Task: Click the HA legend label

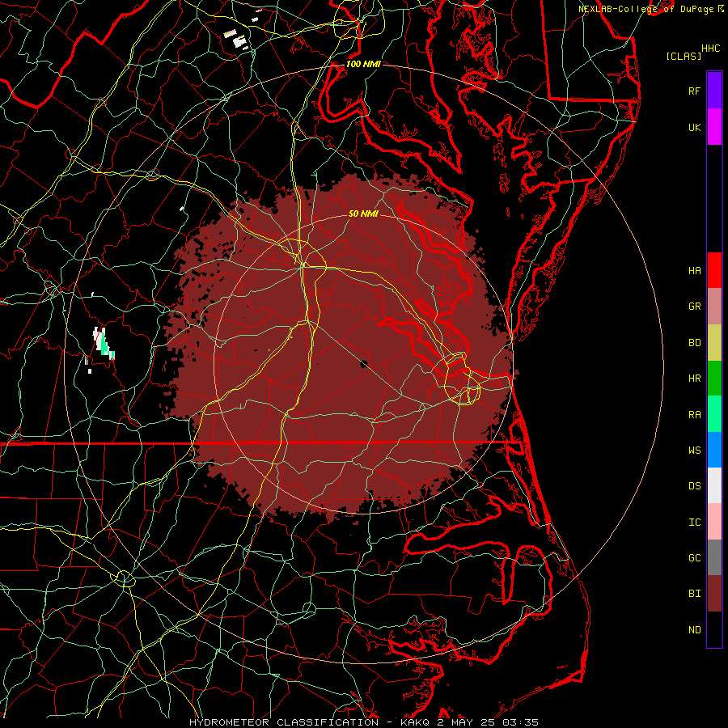Action: point(694,270)
